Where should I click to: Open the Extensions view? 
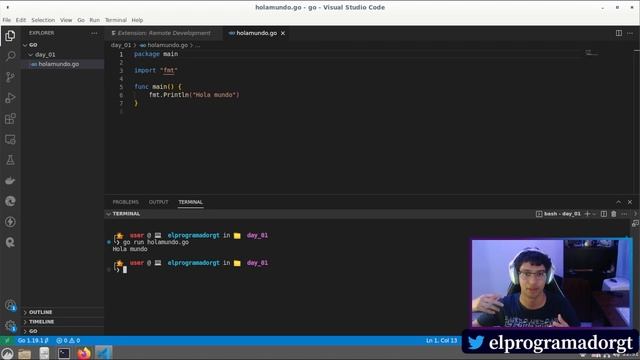10,118
